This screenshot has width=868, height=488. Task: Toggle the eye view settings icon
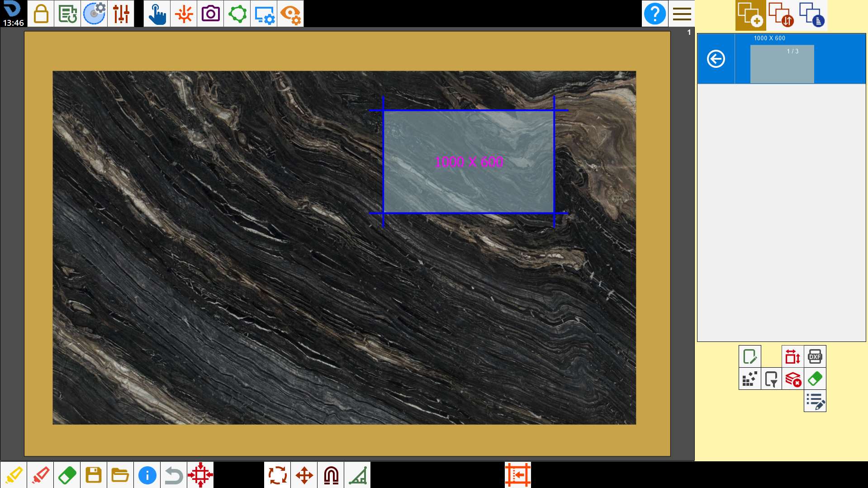(x=290, y=14)
